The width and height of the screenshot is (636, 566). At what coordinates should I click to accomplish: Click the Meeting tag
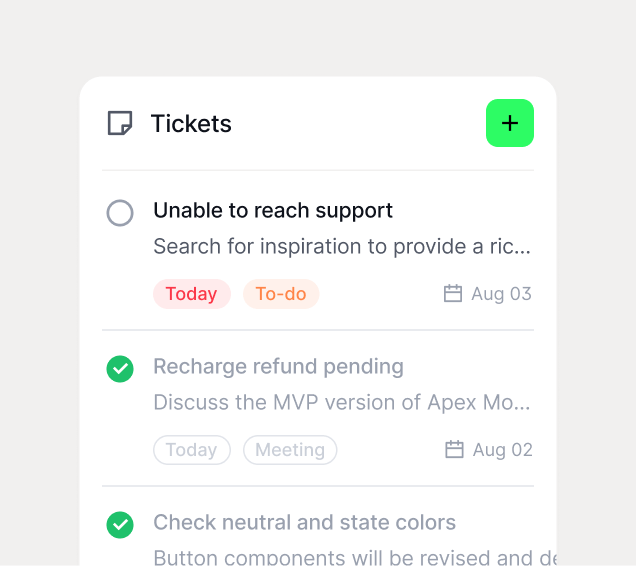pos(290,449)
